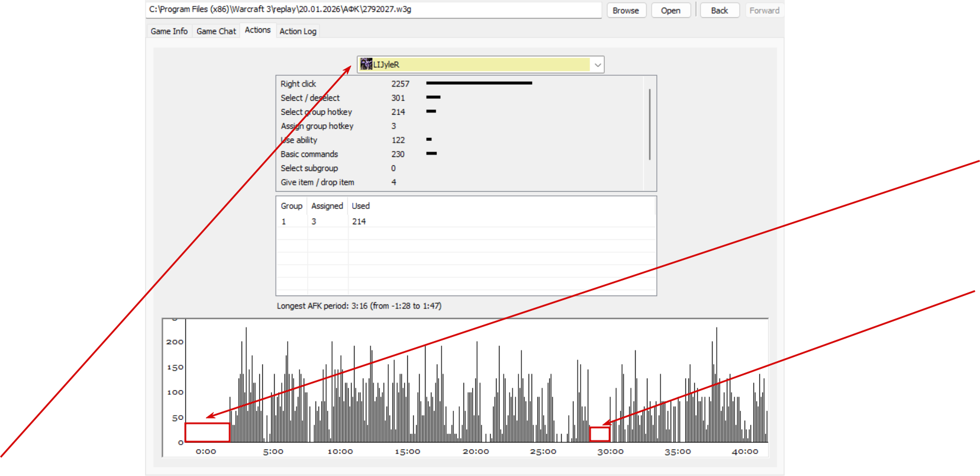Click the 301 select/deselect count
The height and width of the screenshot is (476, 980).
pos(398,98)
